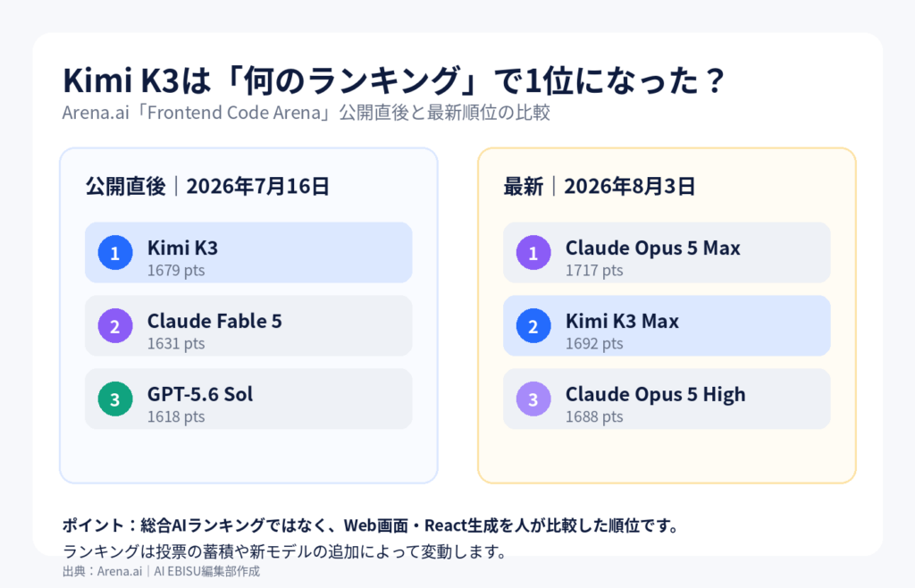Click the purple rank 1 badge beside Claude Opus 5 Max
This screenshot has width=915, height=588.
[x=533, y=253]
